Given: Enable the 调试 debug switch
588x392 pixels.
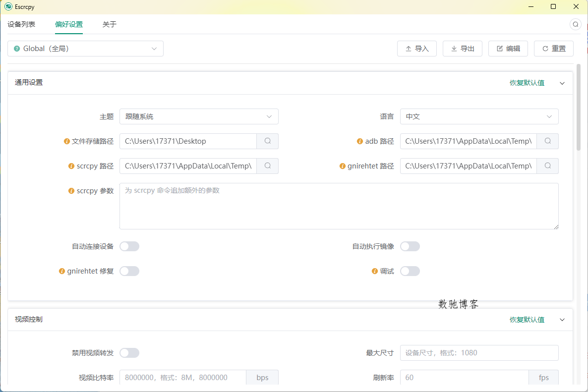Looking at the screenshot, I should tap(410, 271).
